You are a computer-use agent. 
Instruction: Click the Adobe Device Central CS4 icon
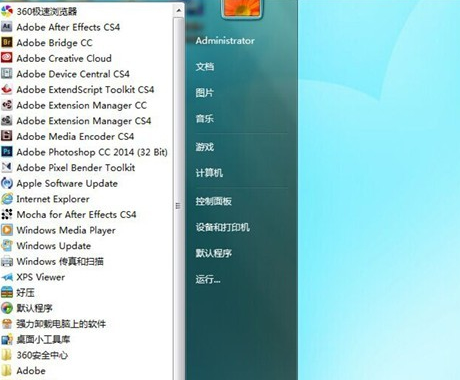tap(7, 74)
